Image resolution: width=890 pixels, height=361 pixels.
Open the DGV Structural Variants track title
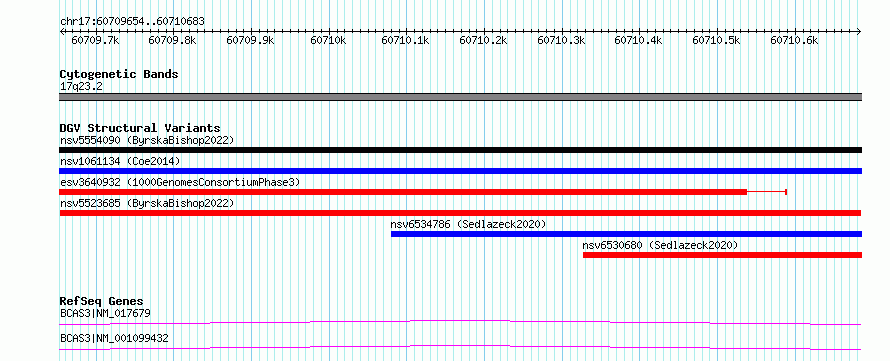pyautogui.click(x=140, y=128)
